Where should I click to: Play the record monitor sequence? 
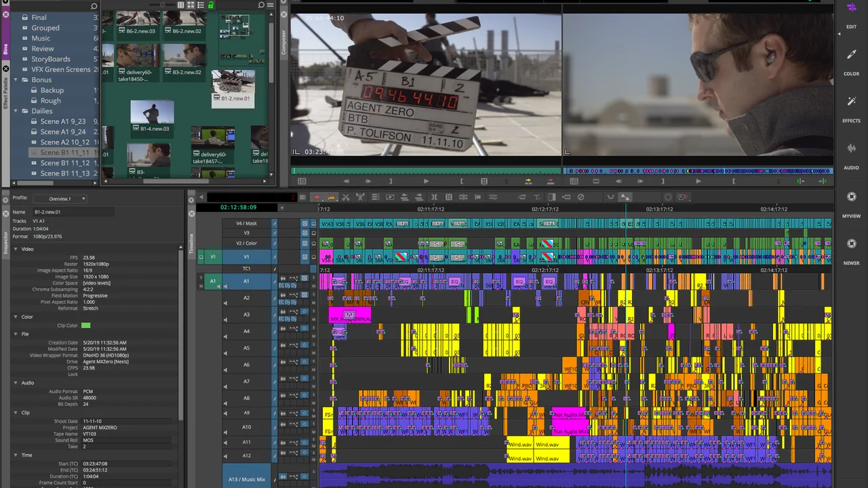pos(698,181)
